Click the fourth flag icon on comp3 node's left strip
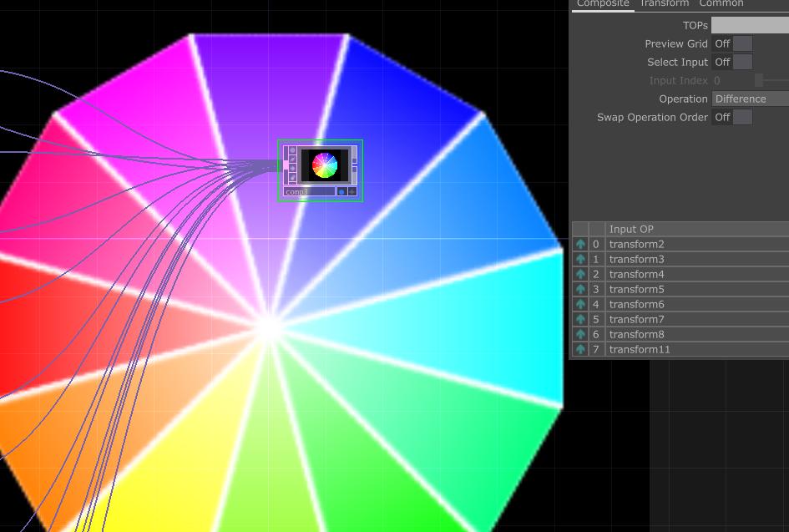 pos(293,178)
